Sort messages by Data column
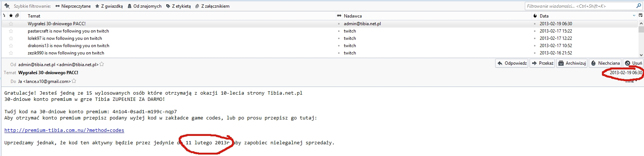This screenshot has width=644, height=156. click(544, 16)
